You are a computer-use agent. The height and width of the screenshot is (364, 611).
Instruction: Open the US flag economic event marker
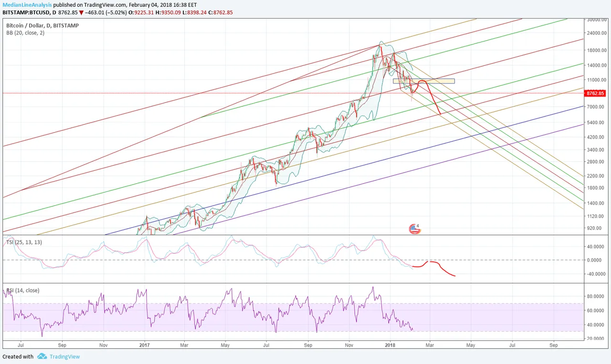(x=414, y=229)
